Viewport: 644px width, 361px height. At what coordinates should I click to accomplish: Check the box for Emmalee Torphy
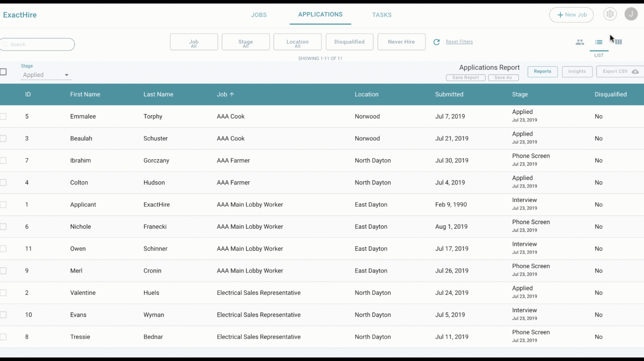[x=3, y=116]
